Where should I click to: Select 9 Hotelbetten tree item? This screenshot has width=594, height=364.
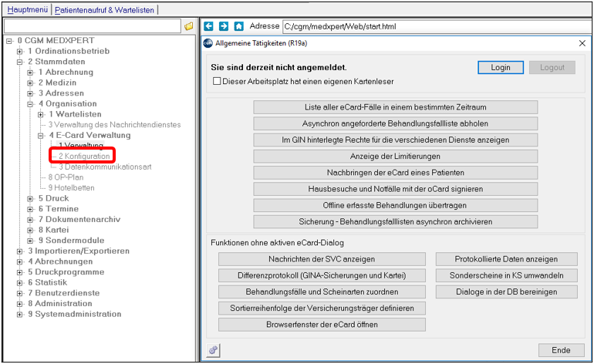[x=71, y=188]
